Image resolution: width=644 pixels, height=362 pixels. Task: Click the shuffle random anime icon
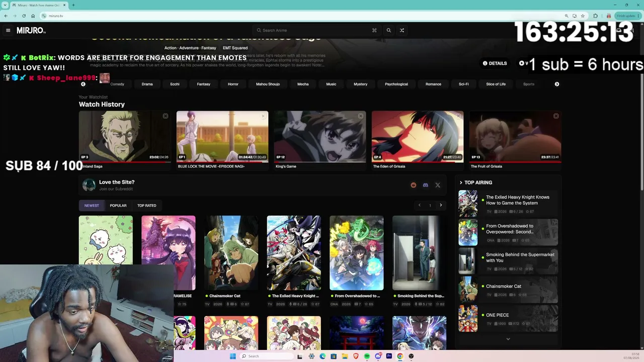pos(402,30)
